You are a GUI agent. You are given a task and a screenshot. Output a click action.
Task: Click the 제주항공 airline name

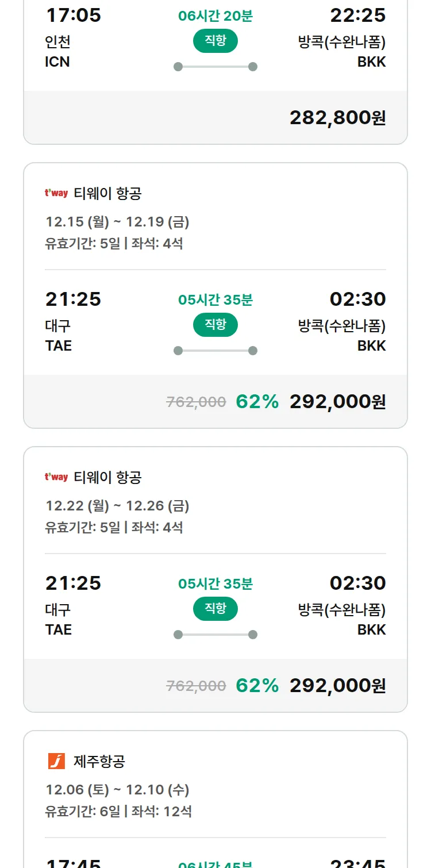point(99,762)
